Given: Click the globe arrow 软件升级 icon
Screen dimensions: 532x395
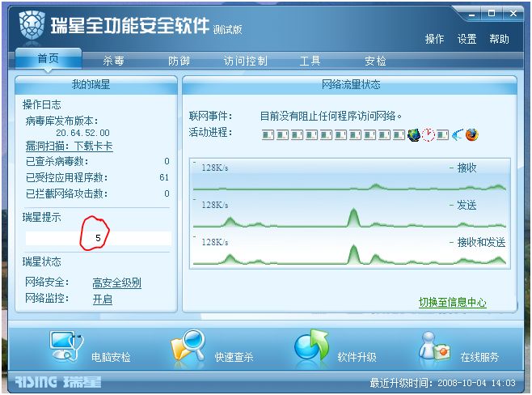Looking at the screenshot, I should pos(311,346).
